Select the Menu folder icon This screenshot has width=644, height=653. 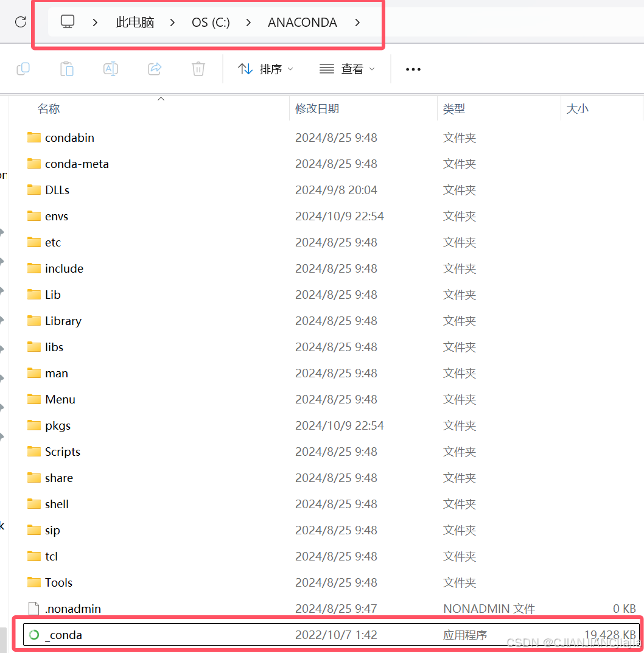[33, 399]
